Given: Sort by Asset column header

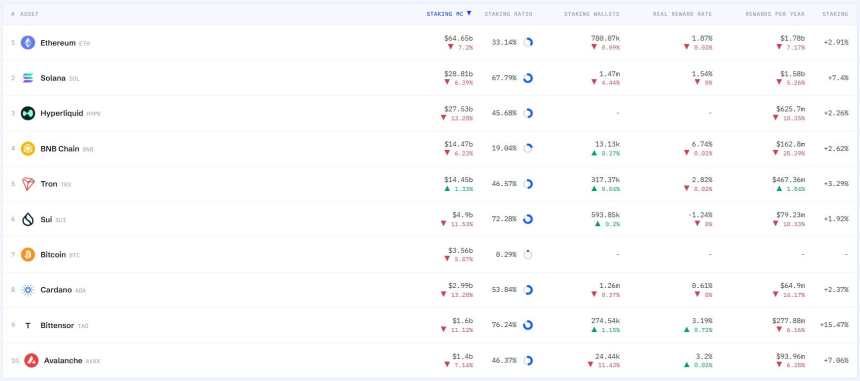Looking at the screenshot, I should [29, 14].
